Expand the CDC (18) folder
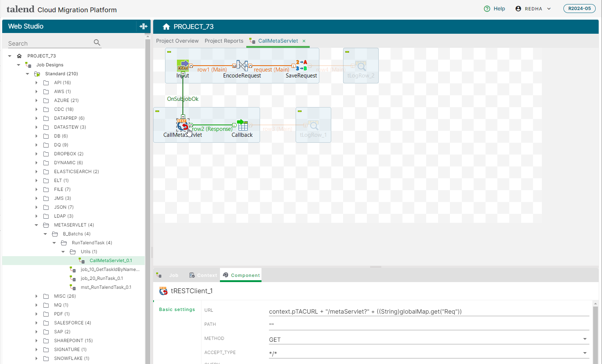 pos(36,109)
